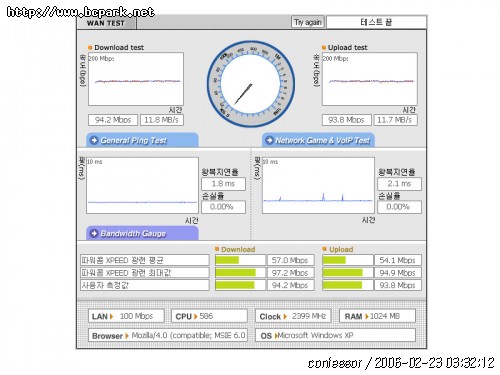
Task: Click the LAN 100 Mbps info field
Action: click(126, 316)
